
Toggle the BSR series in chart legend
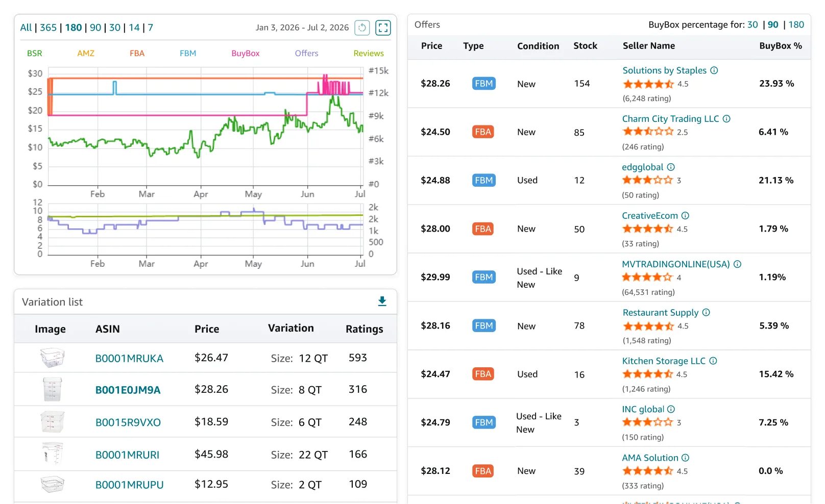(x=35, y=53)
